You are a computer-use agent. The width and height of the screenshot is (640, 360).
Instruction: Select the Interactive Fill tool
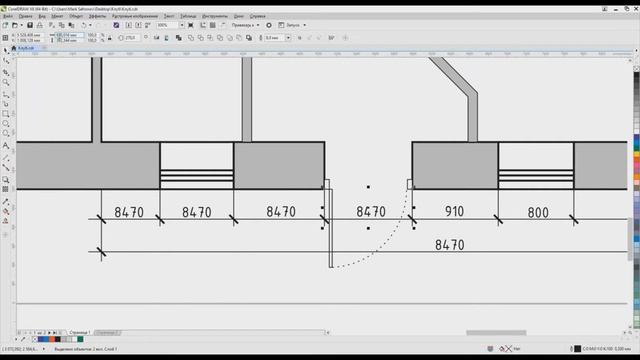pyautogui.click(x=6, y=211)
